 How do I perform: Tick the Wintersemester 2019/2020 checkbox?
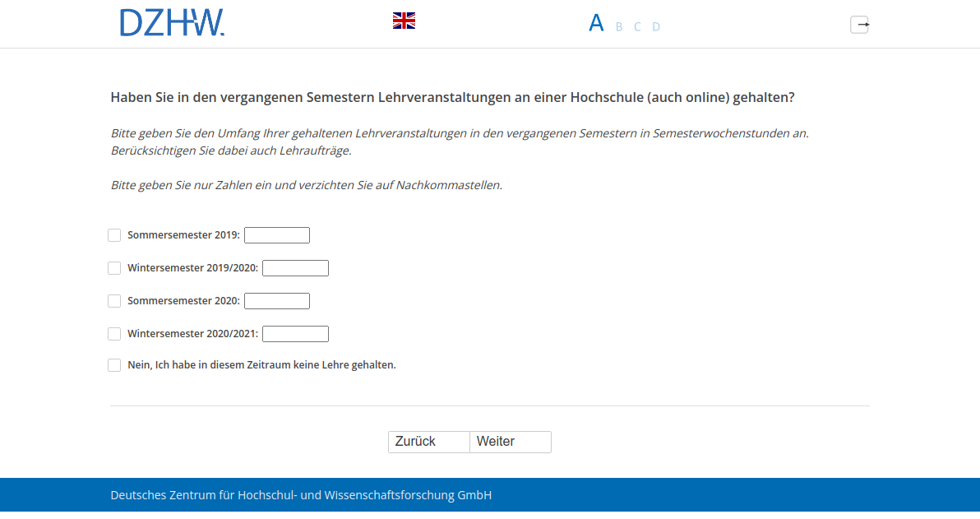click(x=114, y=268)
